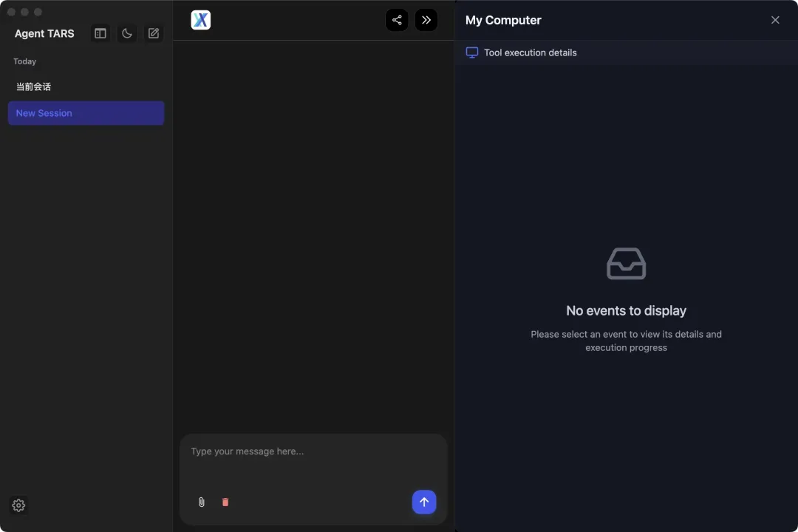
Task: Toggle the sidebar layout panel icon
Action: 100,33
